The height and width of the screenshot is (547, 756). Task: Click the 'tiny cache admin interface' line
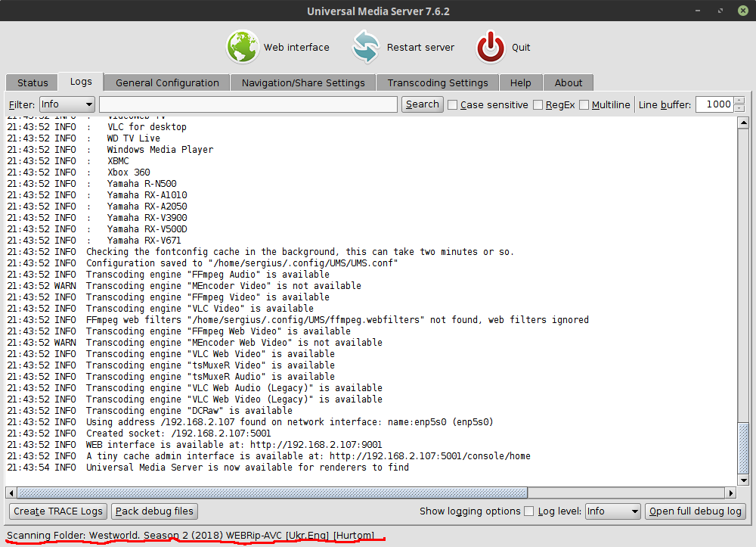click(x=268, y=455)
